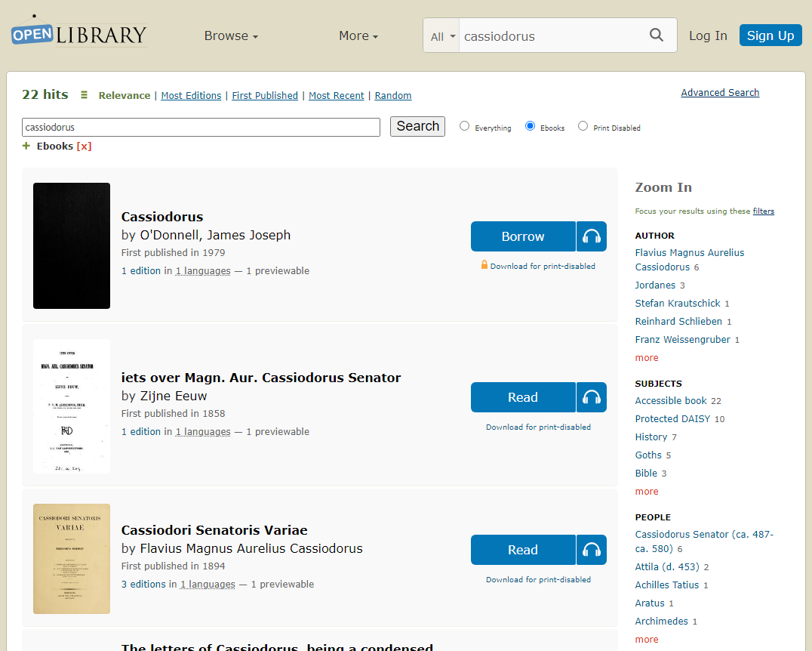Open the All search scope dropdown
The height and width of the screenshot is (651, 812).
click(x=441, y=35)
